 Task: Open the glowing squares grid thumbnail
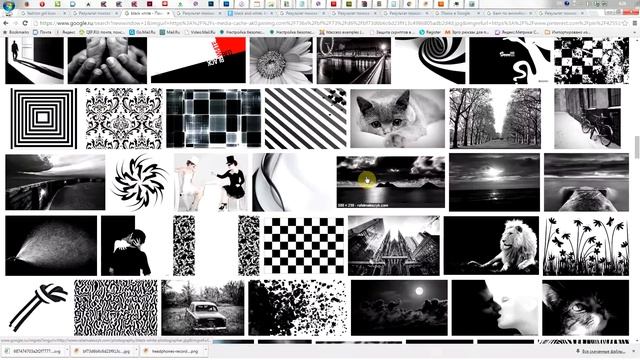click(x=213, y=118)
